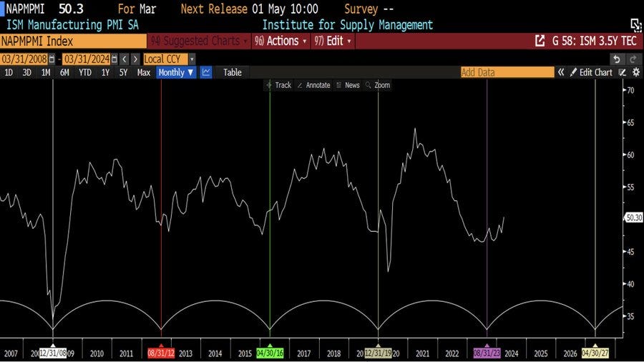Toggle the chart Zoom mode
This screenshot has height=362, width=644.
point(377,85)
